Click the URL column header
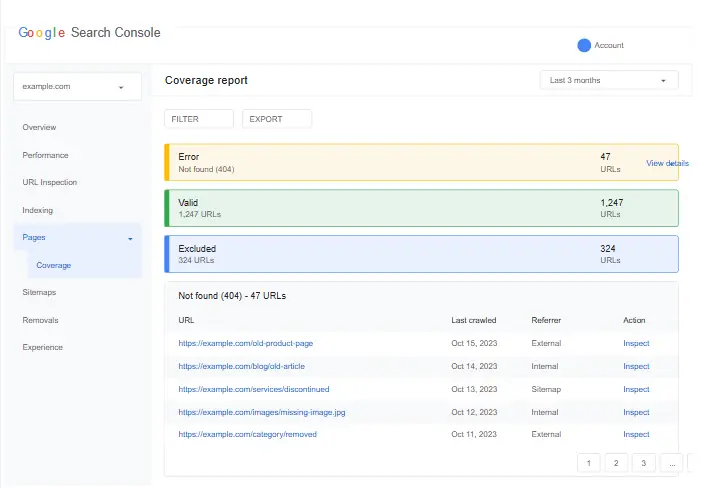707x488 pixels. tap(186, 320)
